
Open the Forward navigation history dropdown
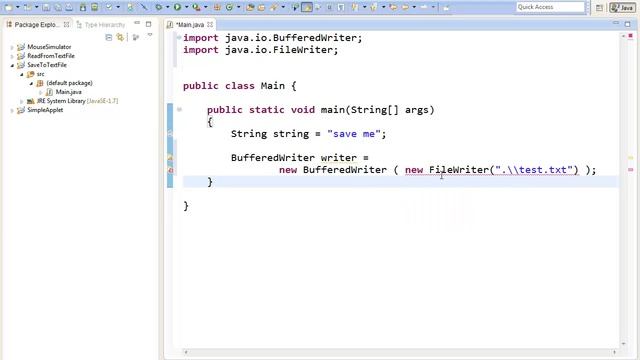point(433,7)
